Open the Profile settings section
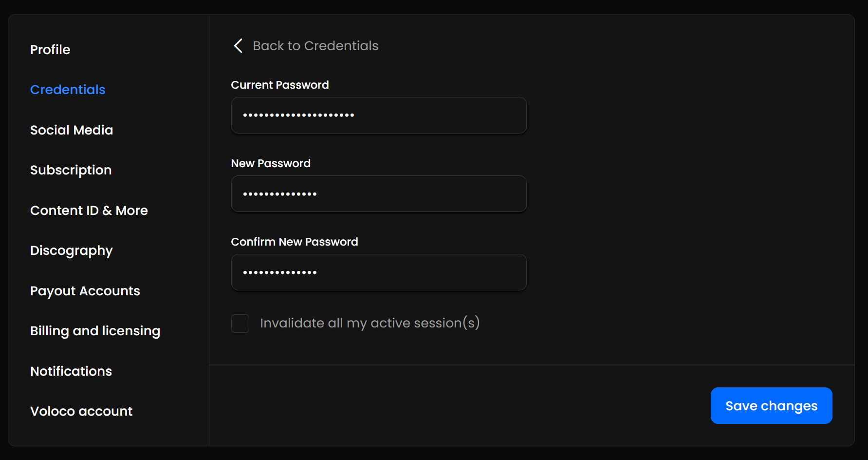Screen dimensions: 868x460 [x=50, y=50]
